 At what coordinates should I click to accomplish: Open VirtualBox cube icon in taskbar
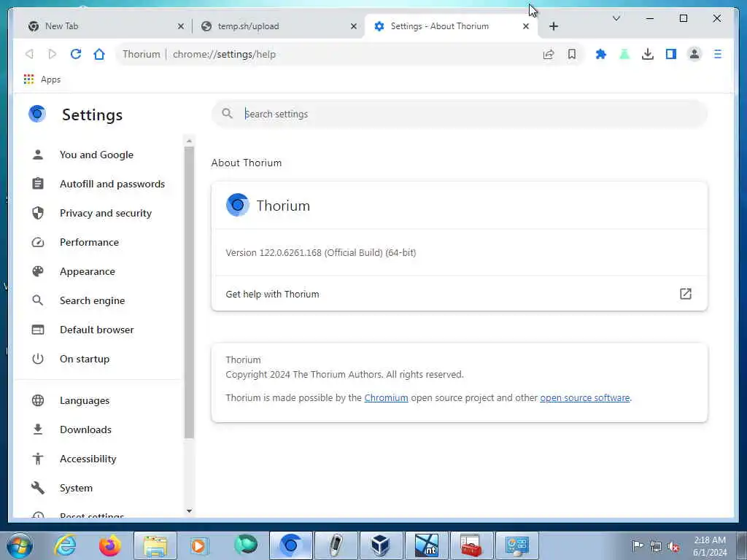tap(380, 545)
